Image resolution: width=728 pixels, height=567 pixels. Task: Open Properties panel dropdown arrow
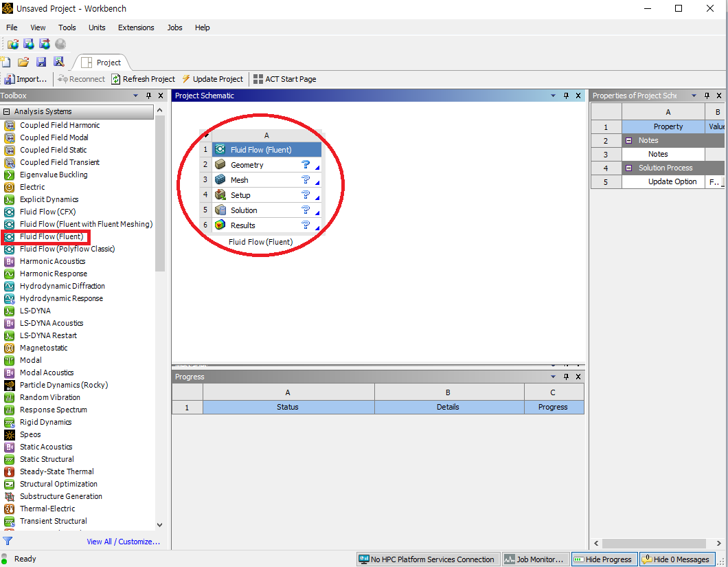694,96
